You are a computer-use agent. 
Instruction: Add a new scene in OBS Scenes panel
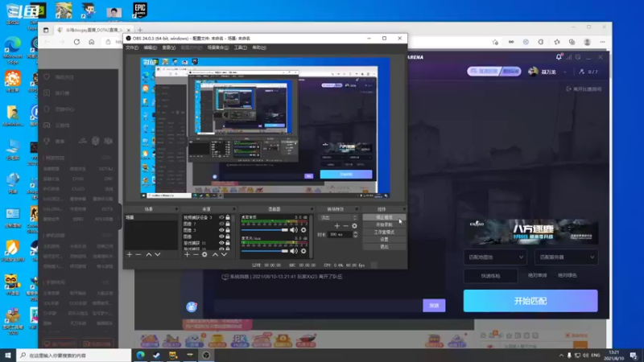click(x=130, y=255)
